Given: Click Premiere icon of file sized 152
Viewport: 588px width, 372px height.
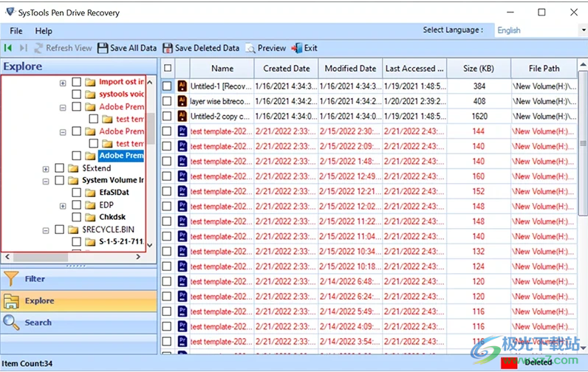Looking at the screenshot, I should [182, 191].
